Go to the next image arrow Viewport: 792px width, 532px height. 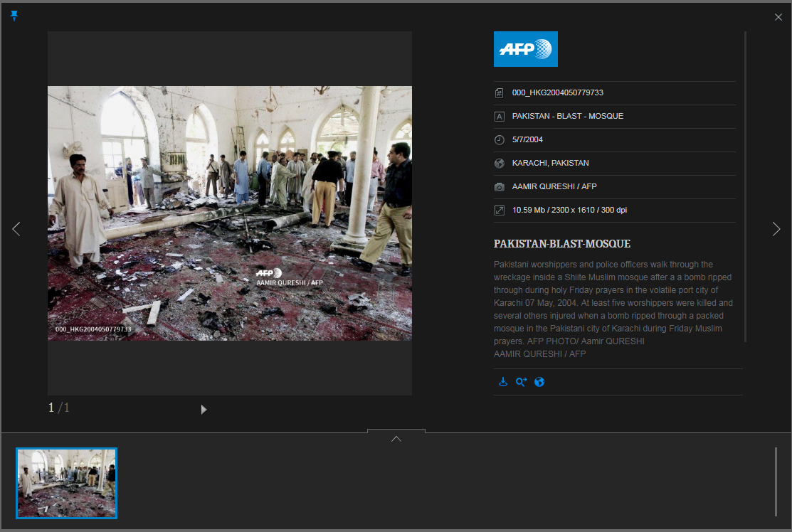[776, 229]
